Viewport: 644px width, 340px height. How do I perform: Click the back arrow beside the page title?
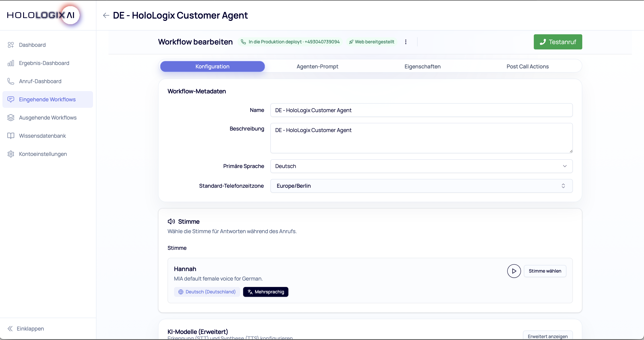[x=106, y=15]
